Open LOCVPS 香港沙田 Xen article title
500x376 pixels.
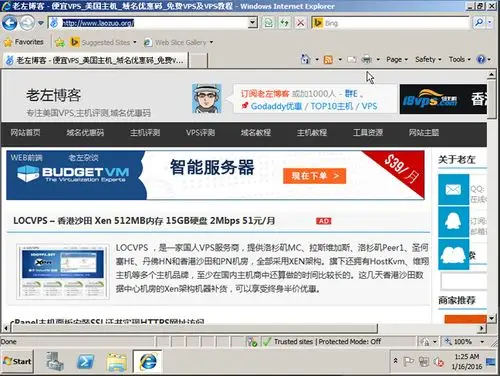point(144,221)
